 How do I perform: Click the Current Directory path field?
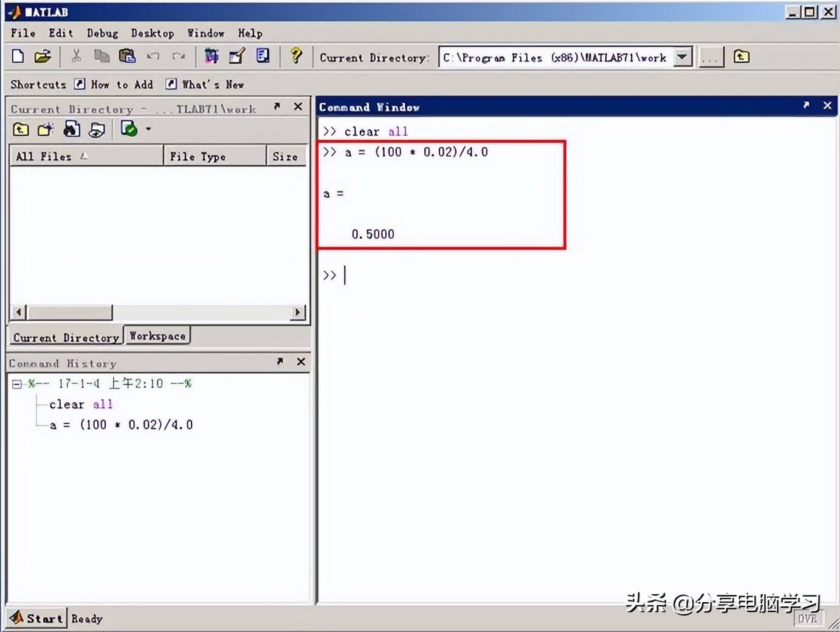click(x=556, y=57)
